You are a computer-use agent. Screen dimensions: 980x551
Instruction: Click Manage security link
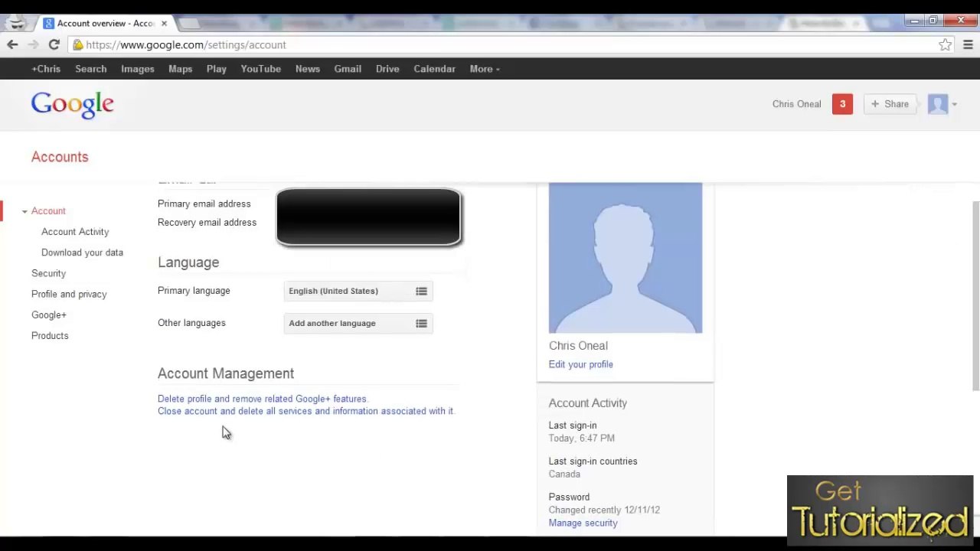point(583,523)
